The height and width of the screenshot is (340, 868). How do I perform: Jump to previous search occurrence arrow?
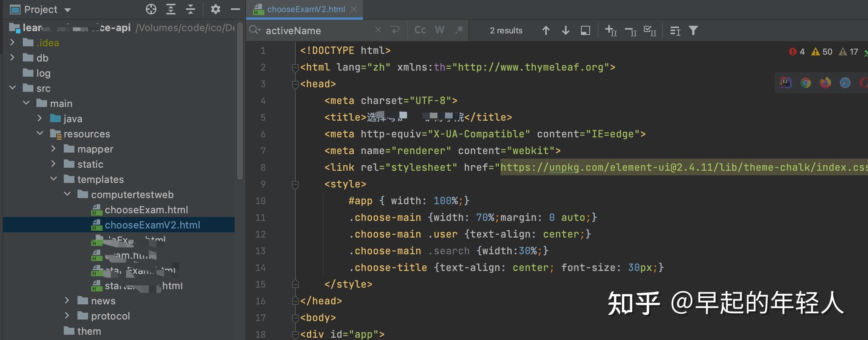click(546, 30)
